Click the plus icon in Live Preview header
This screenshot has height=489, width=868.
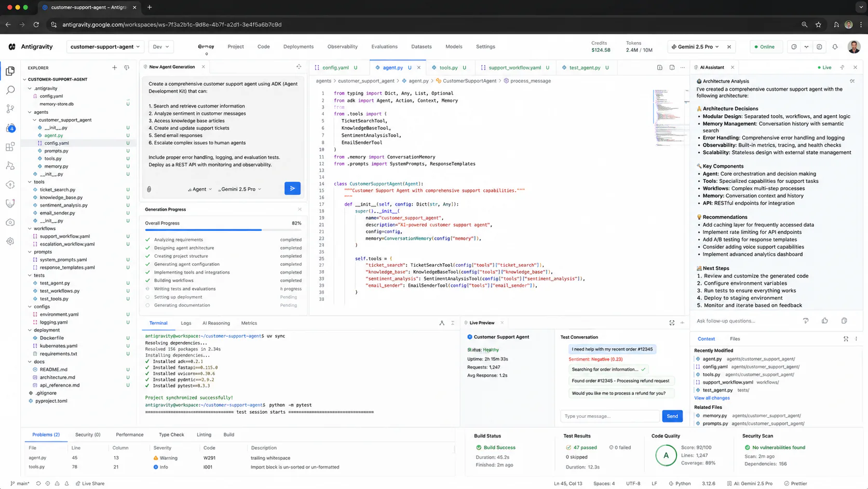click(682, 323)
